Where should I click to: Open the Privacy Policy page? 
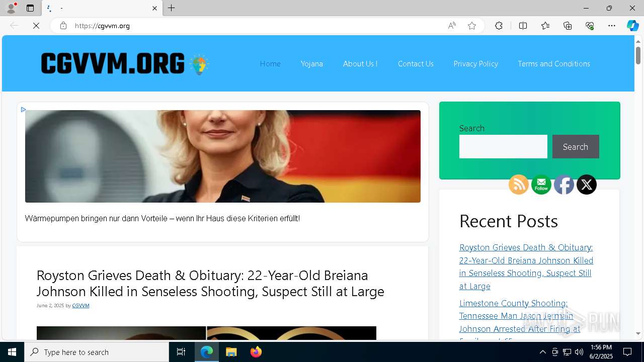[475, 64]
